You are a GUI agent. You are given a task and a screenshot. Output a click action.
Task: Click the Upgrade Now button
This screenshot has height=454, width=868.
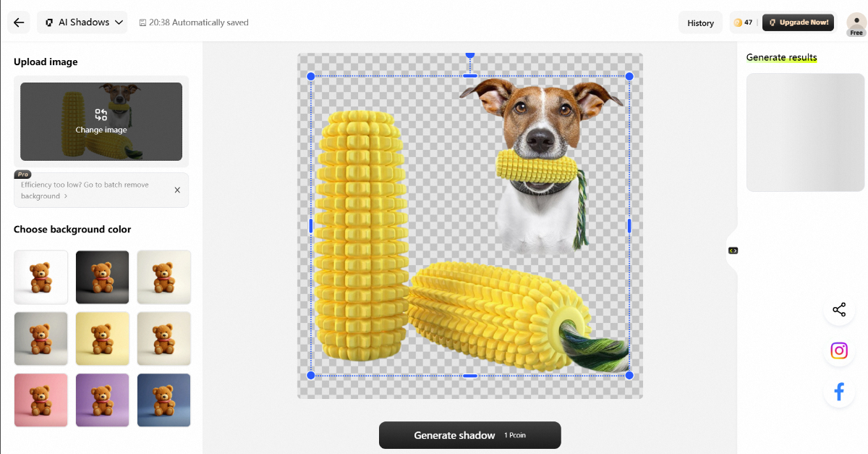tap(798, 22)
